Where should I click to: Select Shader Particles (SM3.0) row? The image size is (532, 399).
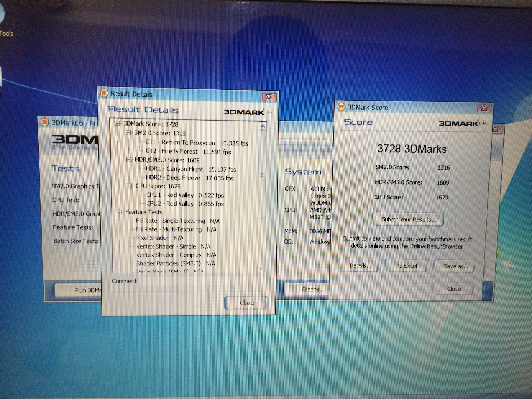click(x=176, y=263)
